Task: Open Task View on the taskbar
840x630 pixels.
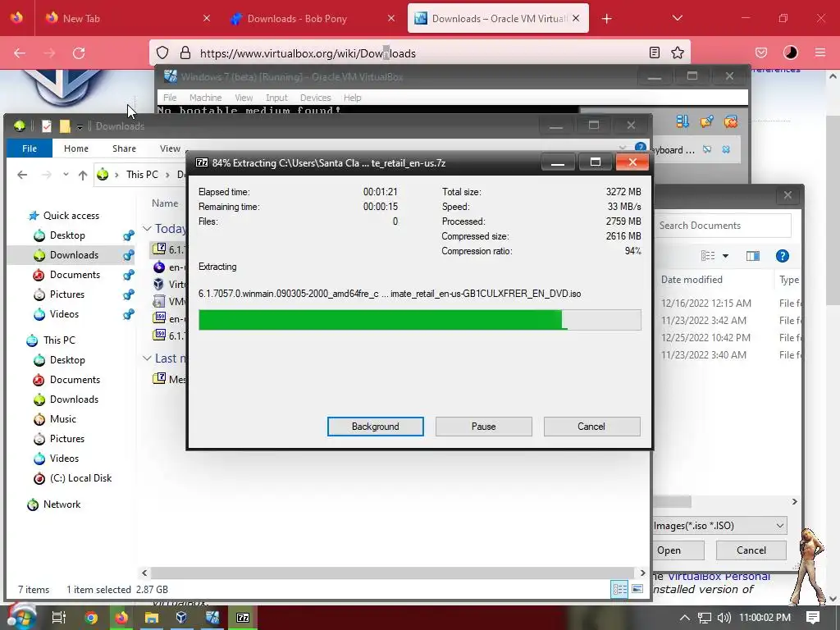Action: (x=58, y=618)
